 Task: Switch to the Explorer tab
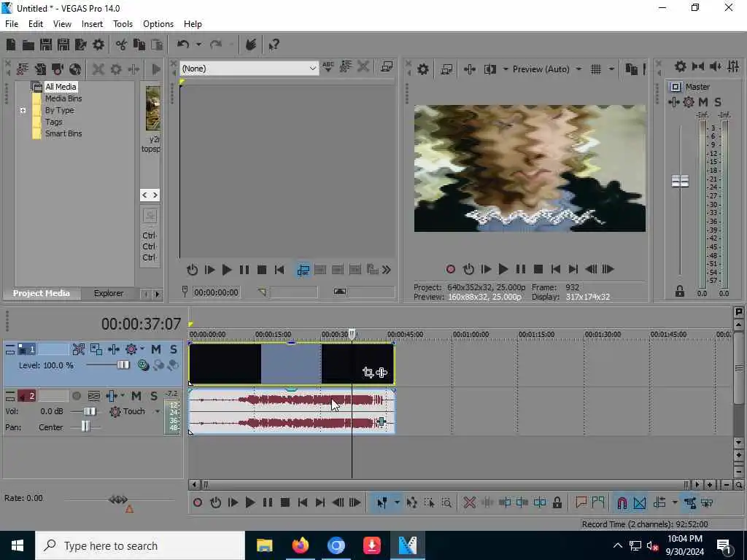point(108,293)
